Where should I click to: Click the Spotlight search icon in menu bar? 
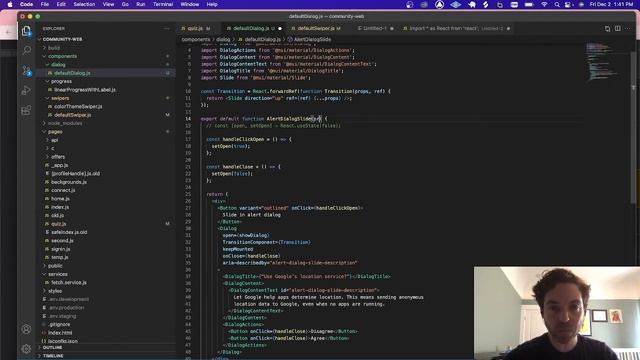pyautogui.click(x=557, y=4)
